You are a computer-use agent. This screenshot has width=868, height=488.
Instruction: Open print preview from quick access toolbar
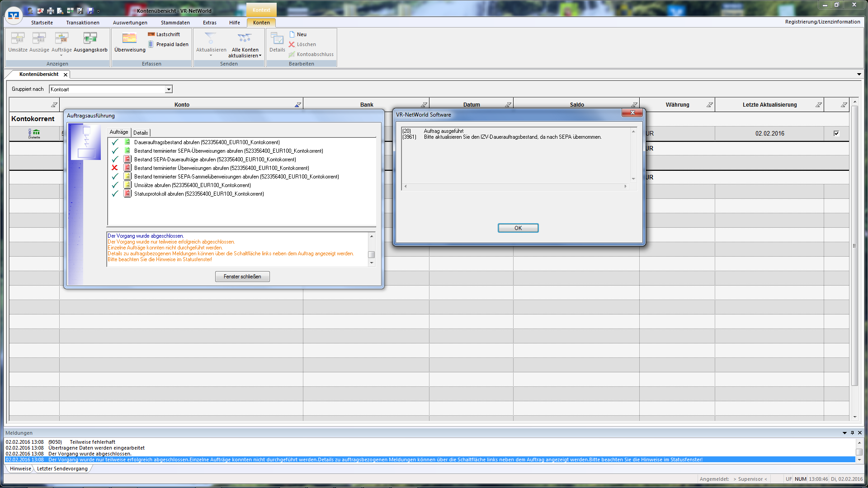60,10
